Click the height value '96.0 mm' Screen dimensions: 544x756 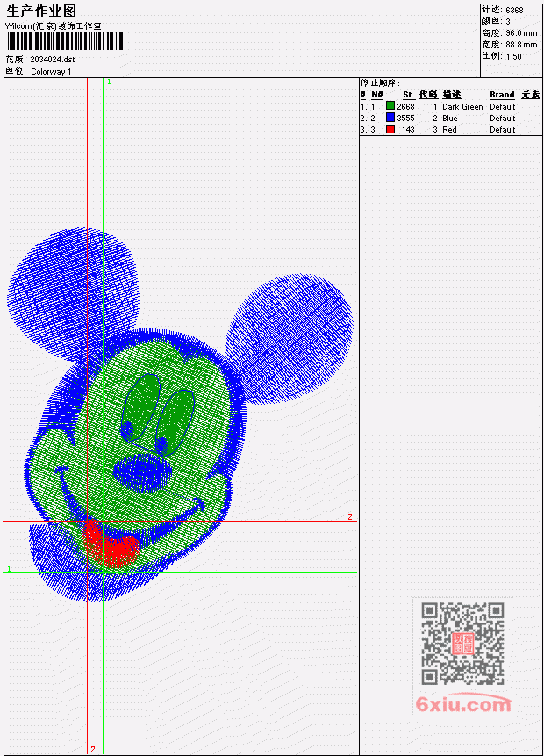coord(521,32)
